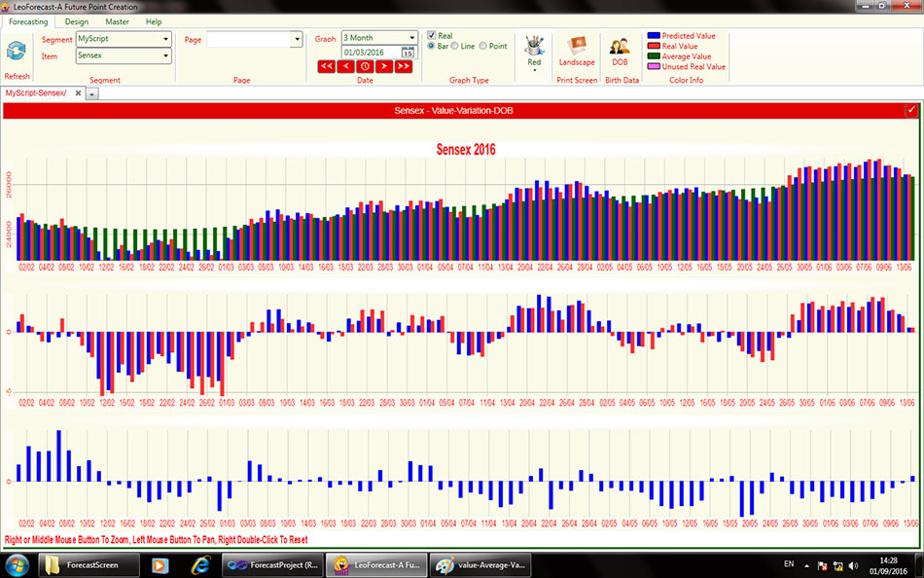The width and height of the screenshot is (924, 578).
Task: Close the MyScript-Sensex/ document tab
Action: coord(78,93)
